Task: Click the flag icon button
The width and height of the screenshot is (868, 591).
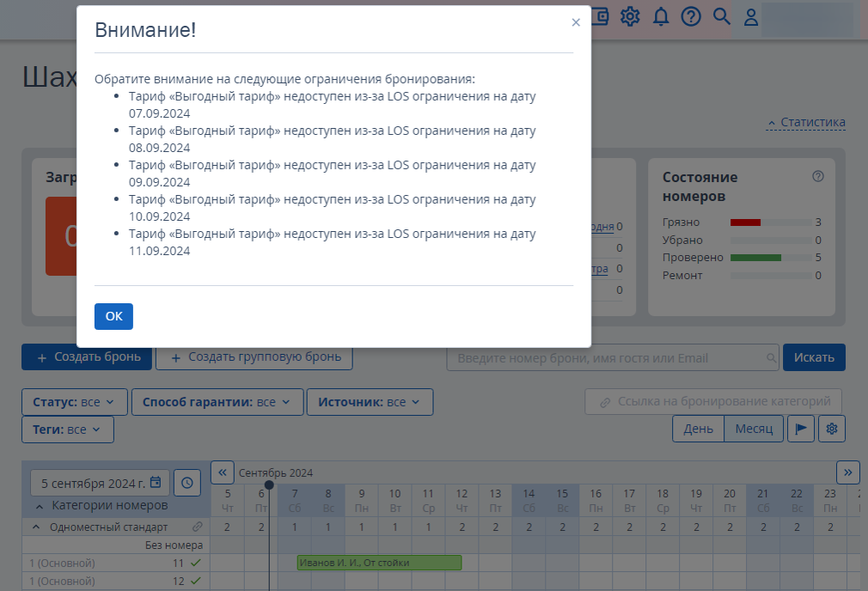Action: tap(800, 429)
